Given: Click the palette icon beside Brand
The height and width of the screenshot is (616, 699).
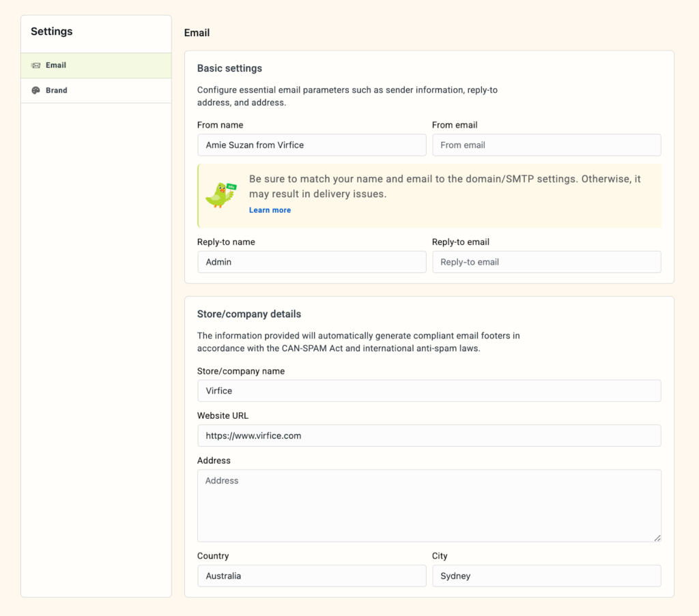Looking at the screenshot, I should click(x=35, y=91).
